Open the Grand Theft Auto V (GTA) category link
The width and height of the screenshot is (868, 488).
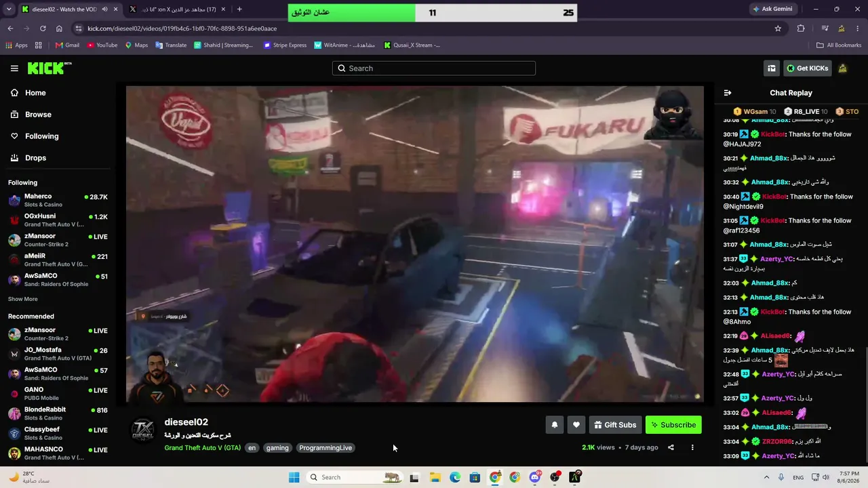(x=203, y=448)
